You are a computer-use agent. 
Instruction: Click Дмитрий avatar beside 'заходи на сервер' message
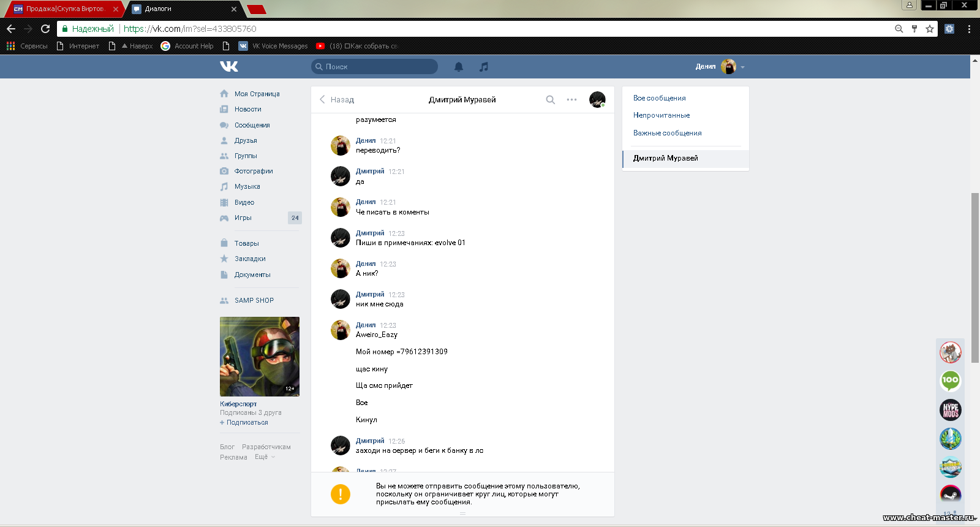tap(341, 445)
